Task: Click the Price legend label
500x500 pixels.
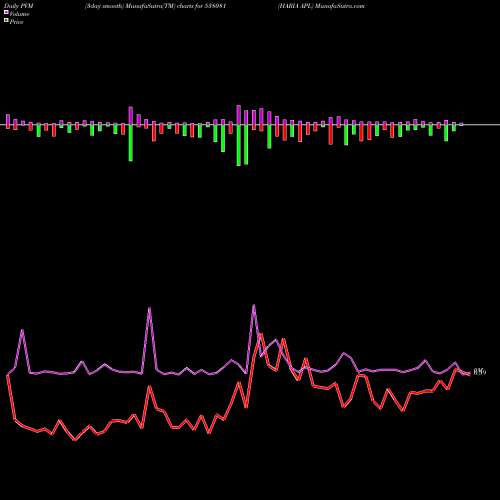Action: 16,22
